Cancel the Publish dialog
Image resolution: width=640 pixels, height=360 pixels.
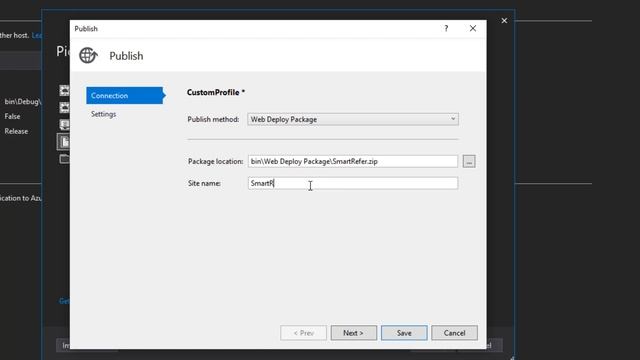coord(454,333)
